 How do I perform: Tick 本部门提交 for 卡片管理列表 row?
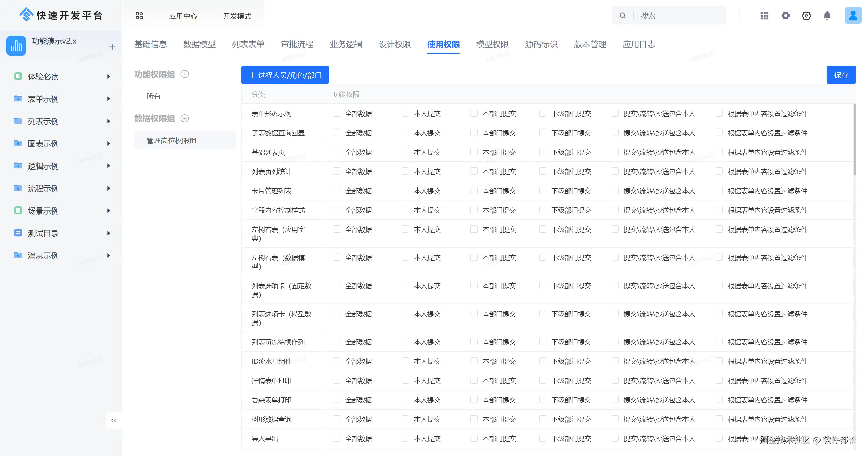coord(474,191)
